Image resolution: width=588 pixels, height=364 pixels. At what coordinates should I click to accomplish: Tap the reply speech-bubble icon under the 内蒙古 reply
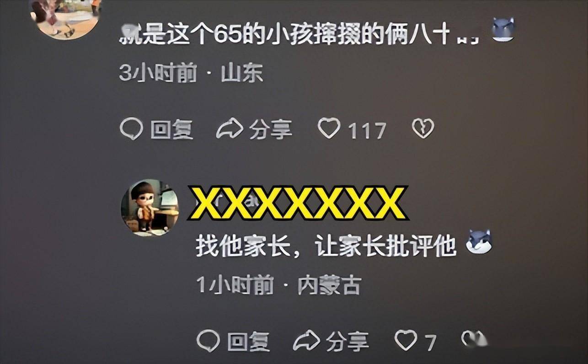pos(208,340)
